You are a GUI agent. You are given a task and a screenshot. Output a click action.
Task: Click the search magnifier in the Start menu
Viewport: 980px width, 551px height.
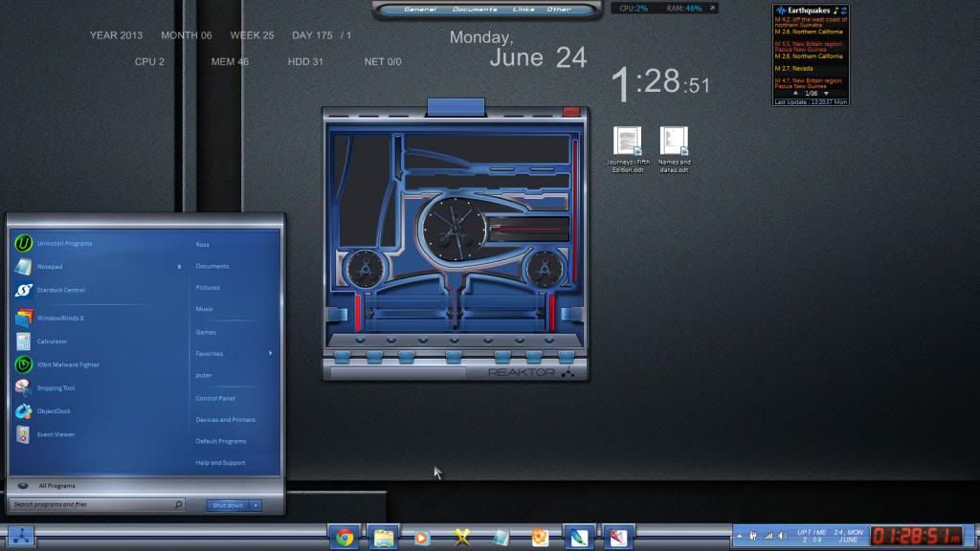[178, 504]
